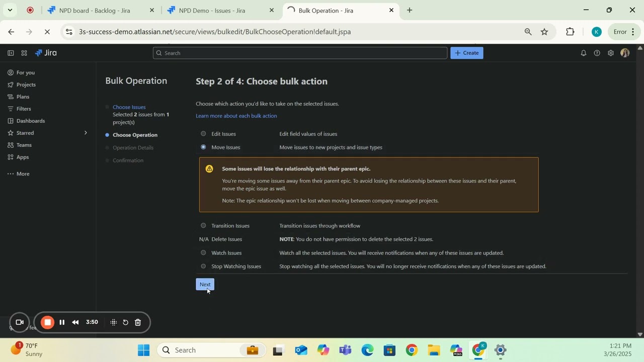Choose the Stop Watching Issues radio option
This screenshot has height=362, width=644.
203,266
